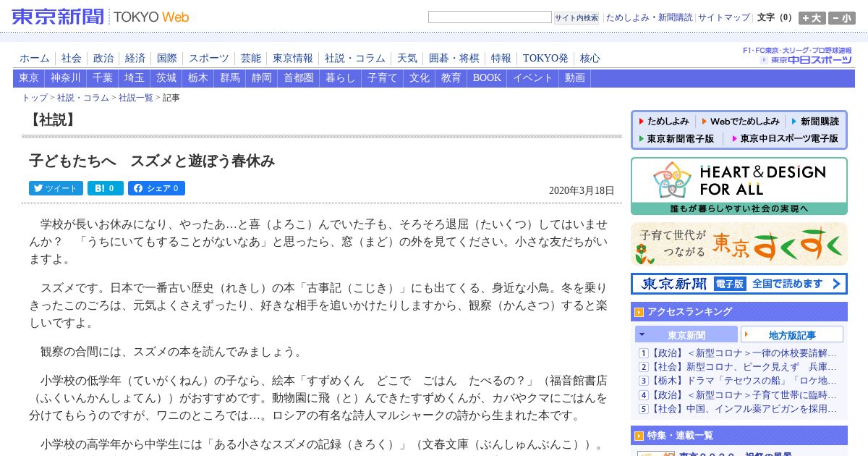Open 動画 in the blue bar
This screenshot has height=456, width=868.
click(x=575, y=78)
